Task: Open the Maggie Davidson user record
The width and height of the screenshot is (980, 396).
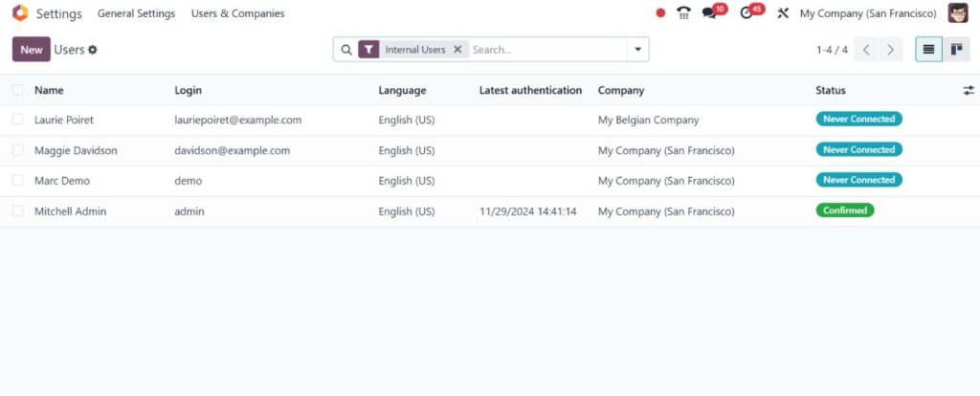Action: pos(76,150)
